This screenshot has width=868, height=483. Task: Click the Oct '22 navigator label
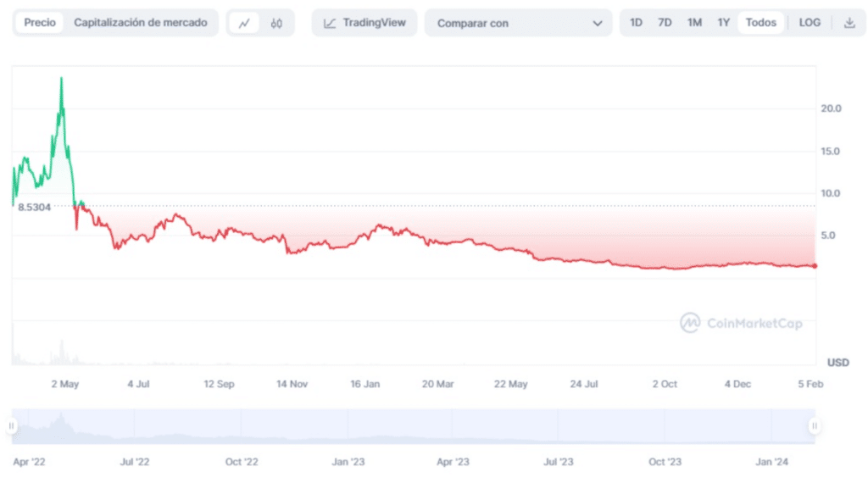click(x=242, y=462)
